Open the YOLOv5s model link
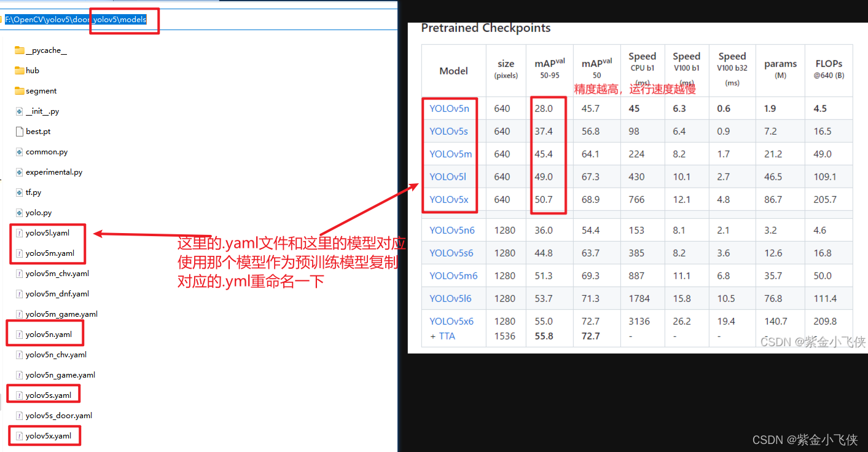The height and width of the screenshot is (452, 868). coord(448,131)
